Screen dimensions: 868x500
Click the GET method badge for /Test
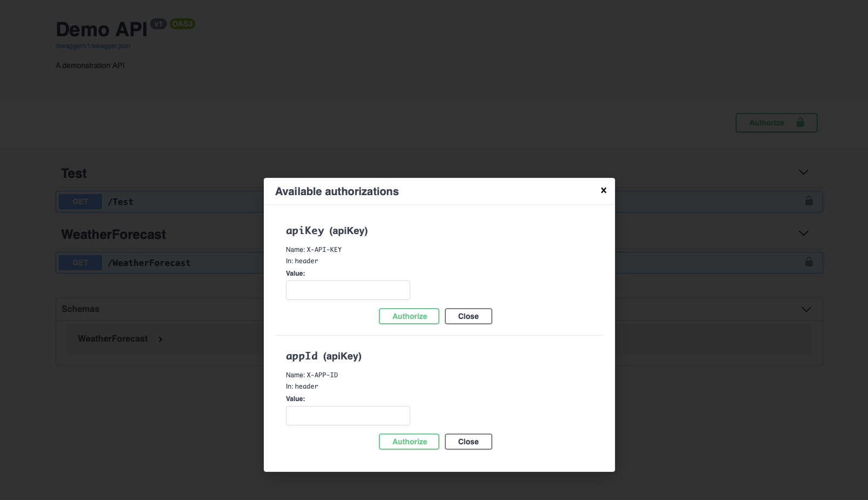[80, 201]
